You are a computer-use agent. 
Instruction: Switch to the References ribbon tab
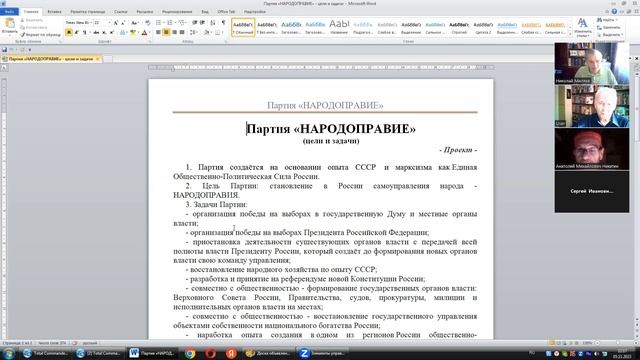[120, 12]
